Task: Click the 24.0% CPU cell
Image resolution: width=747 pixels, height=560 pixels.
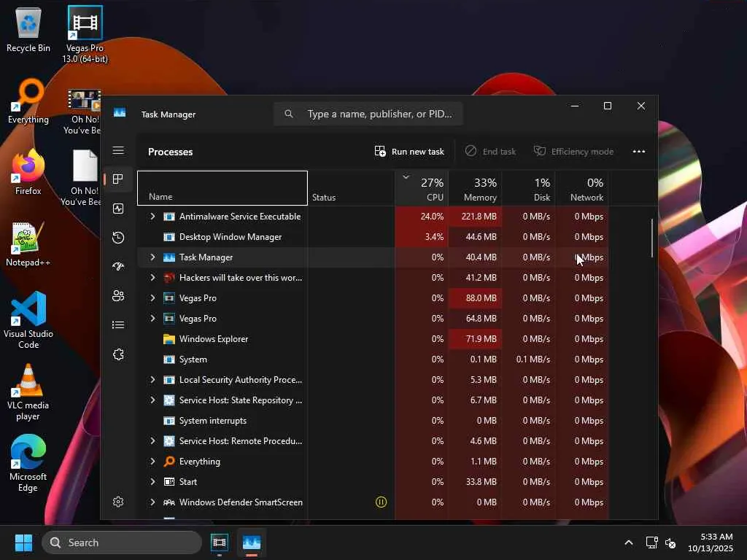Action: click(422, 216)
